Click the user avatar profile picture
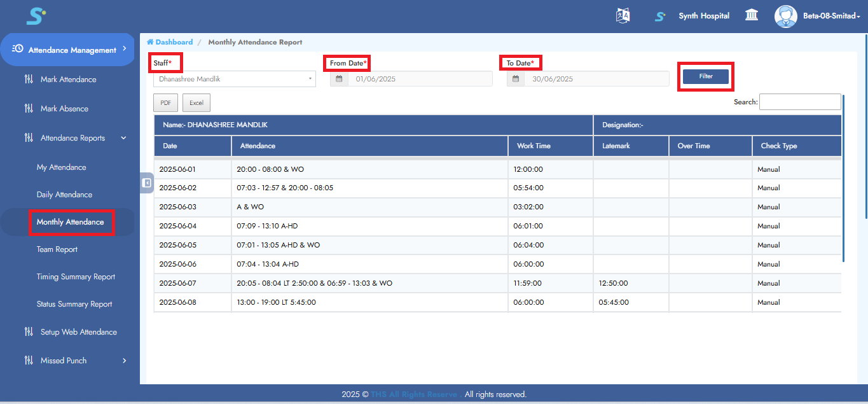 [785, 16]
